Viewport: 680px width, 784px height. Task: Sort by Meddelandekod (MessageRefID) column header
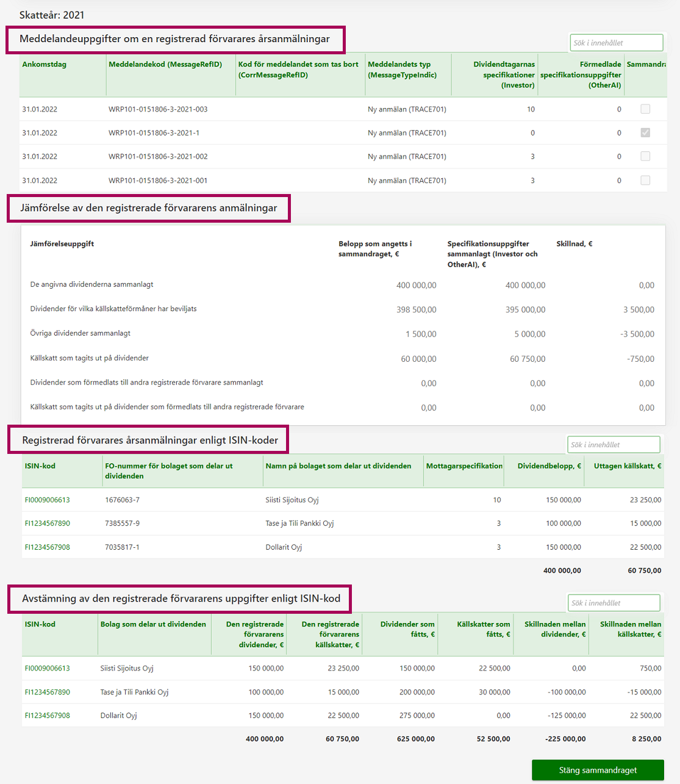[x=165, y=65]
